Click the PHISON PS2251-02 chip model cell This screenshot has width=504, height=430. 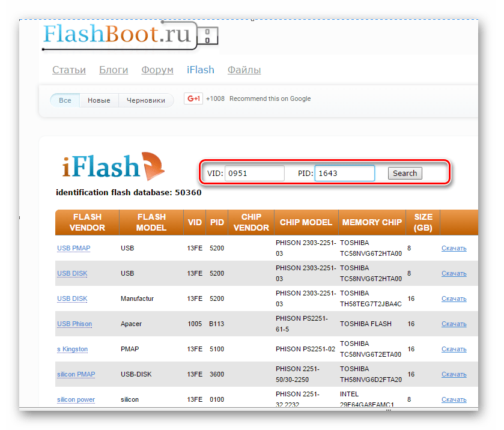tap(305, 349)
